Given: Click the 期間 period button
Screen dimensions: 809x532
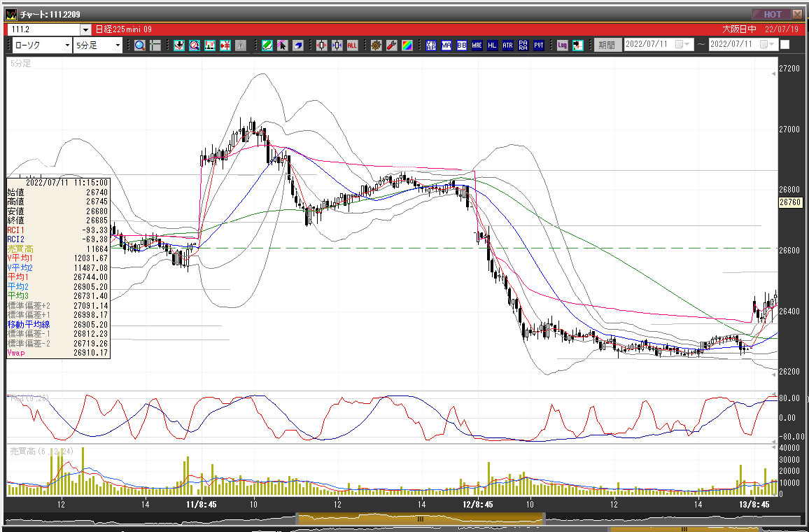Looking at the screenshot, I should [607, 45].
